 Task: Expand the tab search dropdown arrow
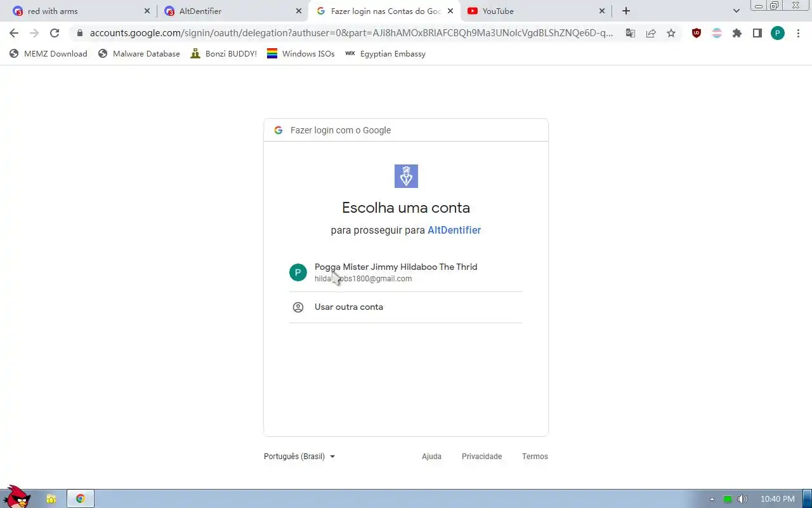737,11
